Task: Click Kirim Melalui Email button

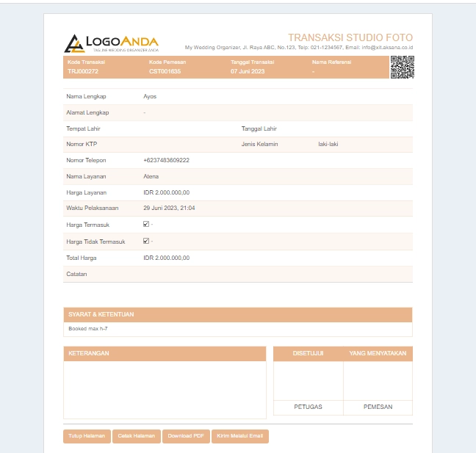Action: [x=240, y=436]
